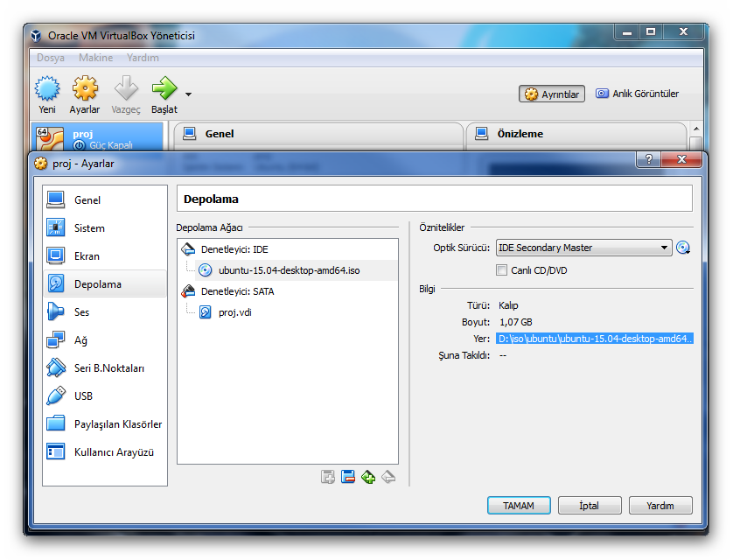The height and width of the screenshot is (560, 733).
Task: Open Optik Sürücü IDE Secondary Master dropdown
Action: (x=583, y=248)
